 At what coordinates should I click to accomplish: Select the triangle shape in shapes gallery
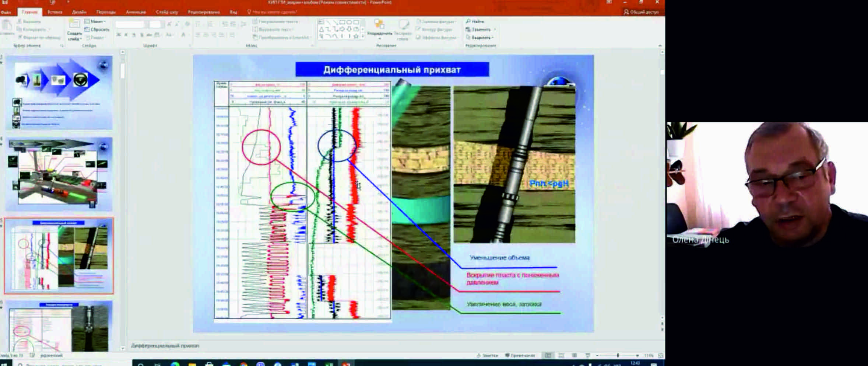[321, 29]
